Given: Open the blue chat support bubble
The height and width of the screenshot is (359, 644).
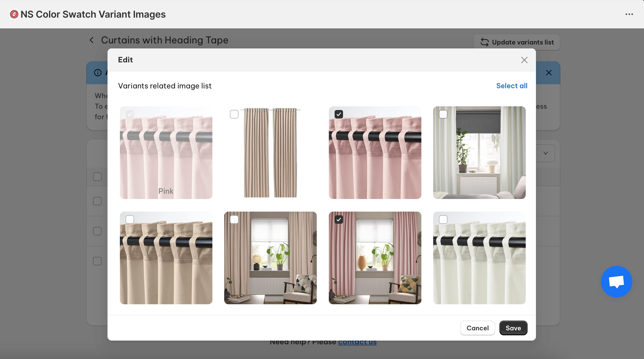Looking at the screenshot, I should [x=616, y=282].
